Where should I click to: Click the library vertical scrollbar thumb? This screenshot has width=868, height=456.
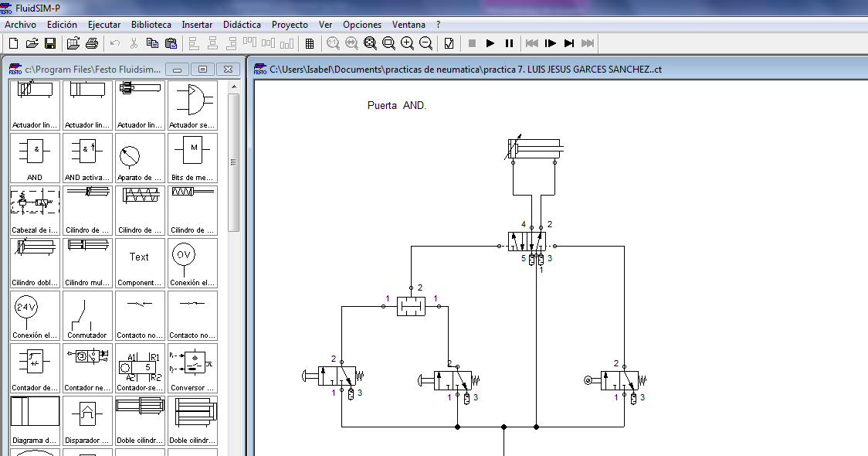[x=234, y=162]
